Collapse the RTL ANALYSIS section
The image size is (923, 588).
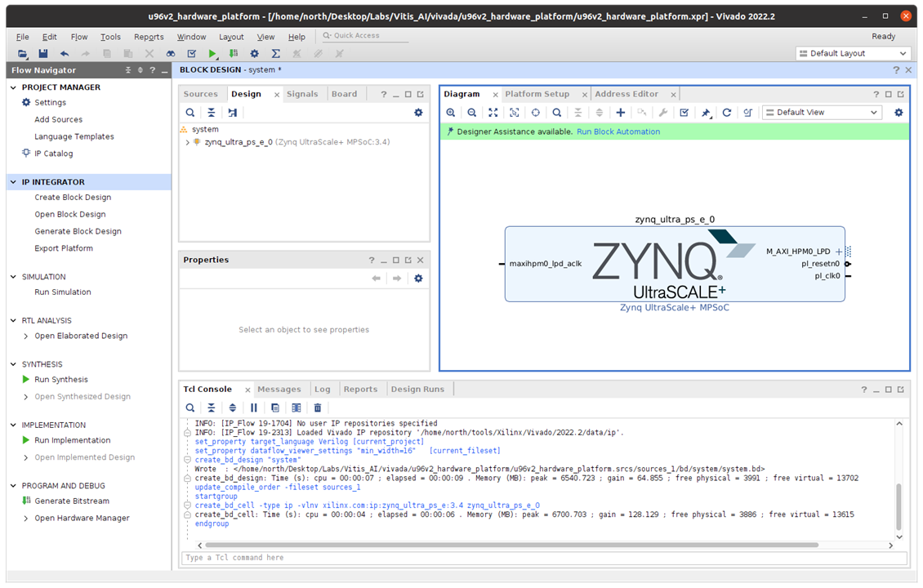tap(14, 320)
